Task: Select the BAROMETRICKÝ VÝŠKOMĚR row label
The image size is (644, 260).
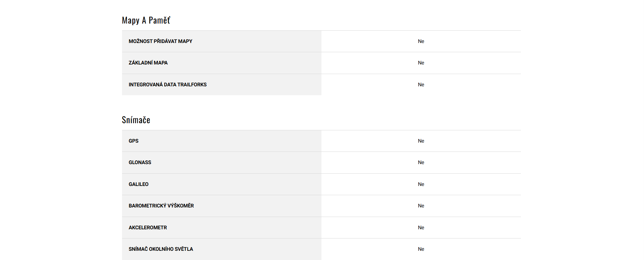Action: point(161,206)
